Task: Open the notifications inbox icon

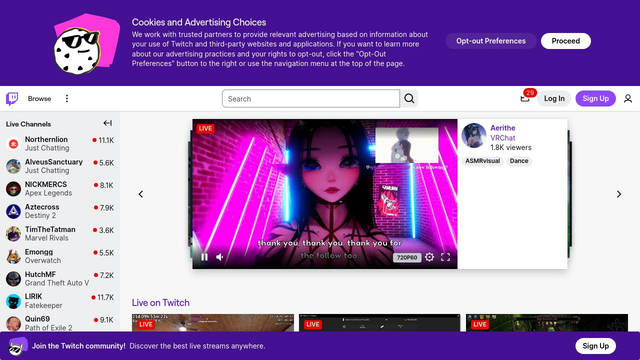Action: (x=525, y=99)
